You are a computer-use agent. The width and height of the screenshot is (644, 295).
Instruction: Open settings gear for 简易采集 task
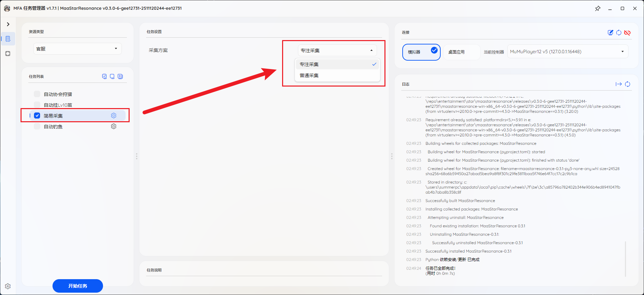click(114, 116)
